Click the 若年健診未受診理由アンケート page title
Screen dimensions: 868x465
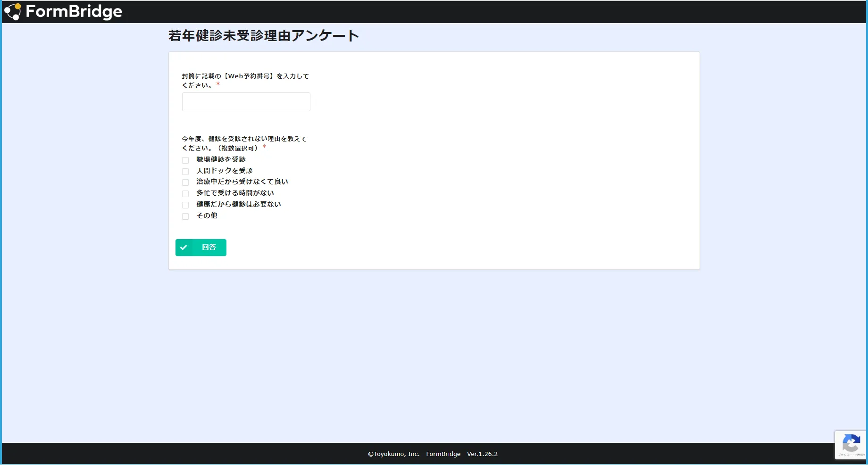click(263, 36)
